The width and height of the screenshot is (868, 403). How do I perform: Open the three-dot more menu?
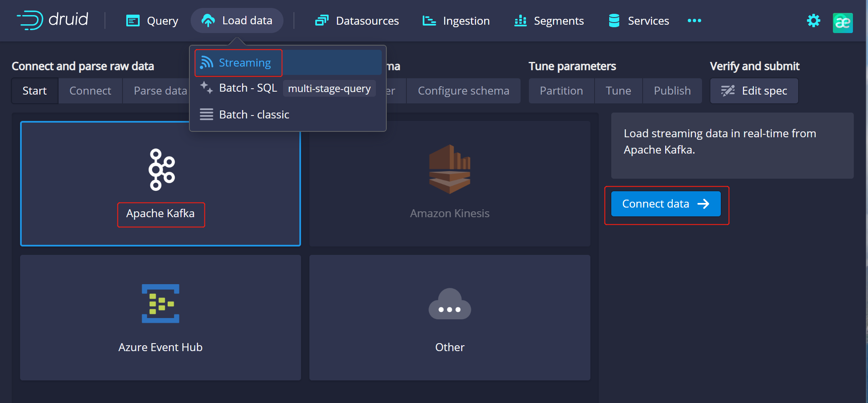coord(694,21)
